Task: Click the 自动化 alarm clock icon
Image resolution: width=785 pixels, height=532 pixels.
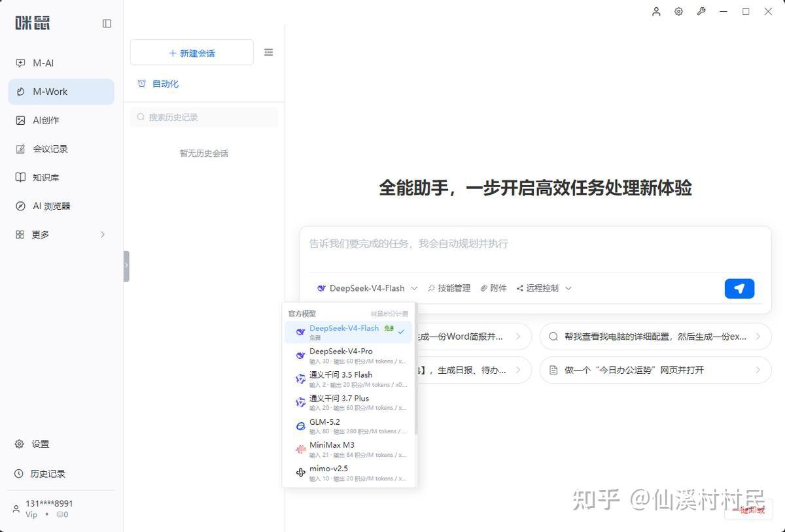Action: (142, 84)
